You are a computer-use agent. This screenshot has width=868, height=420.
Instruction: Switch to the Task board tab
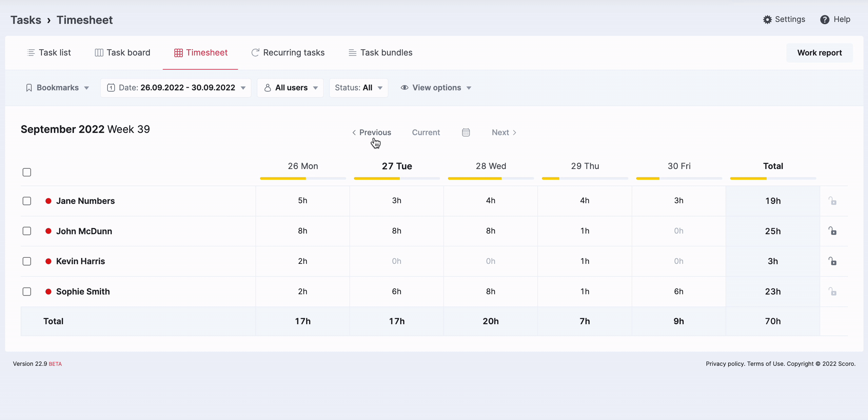(x=122, y=52)
